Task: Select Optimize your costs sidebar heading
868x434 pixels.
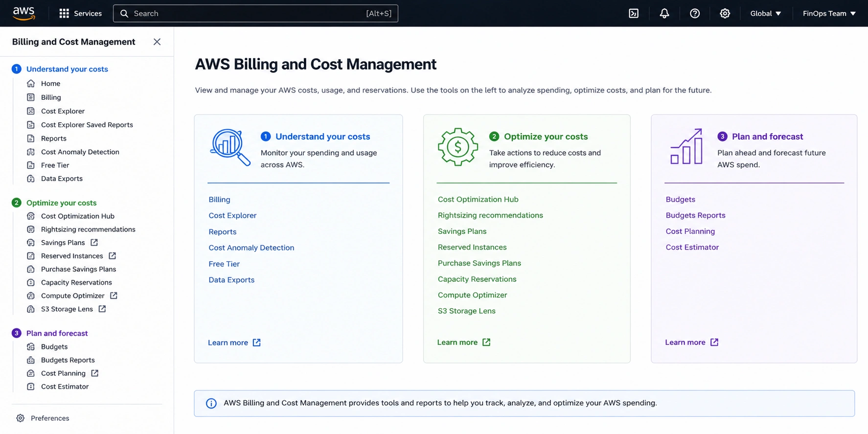Action: click(61, 203)
